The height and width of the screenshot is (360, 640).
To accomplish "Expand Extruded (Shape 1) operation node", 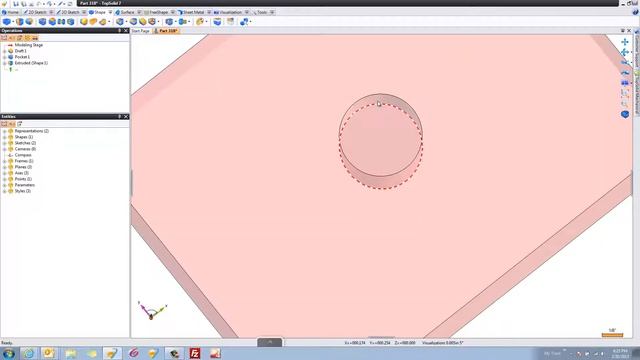I will click(x=4, y=63).
